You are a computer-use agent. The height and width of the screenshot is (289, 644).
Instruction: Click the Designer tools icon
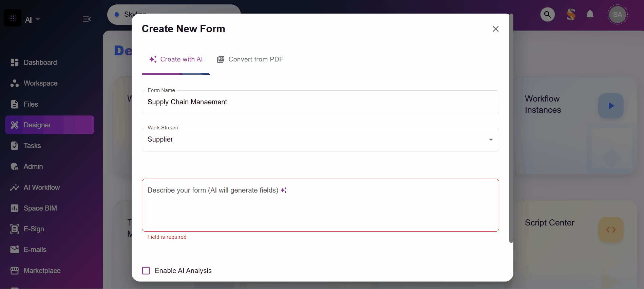click(x=15, y=125)
